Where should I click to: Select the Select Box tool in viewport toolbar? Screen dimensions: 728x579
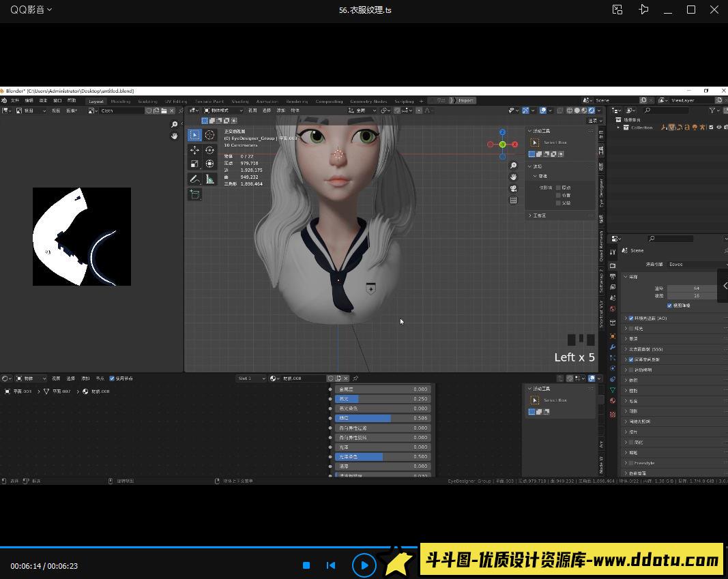[194, 135]
